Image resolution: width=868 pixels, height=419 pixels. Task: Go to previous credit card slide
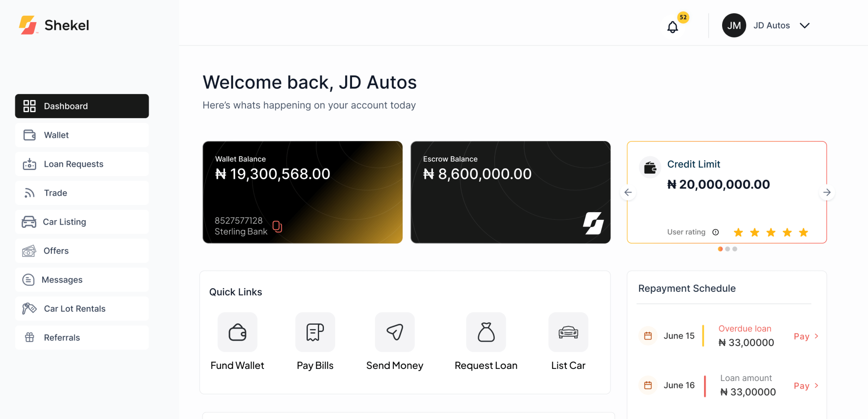(x=628, y=193)
